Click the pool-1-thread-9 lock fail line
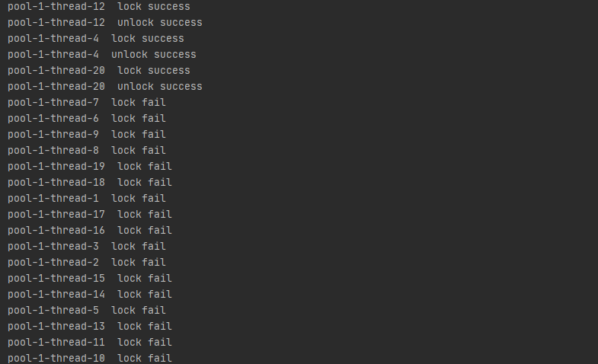This screenshot has width=598, height=364. [x=87, y=135]
